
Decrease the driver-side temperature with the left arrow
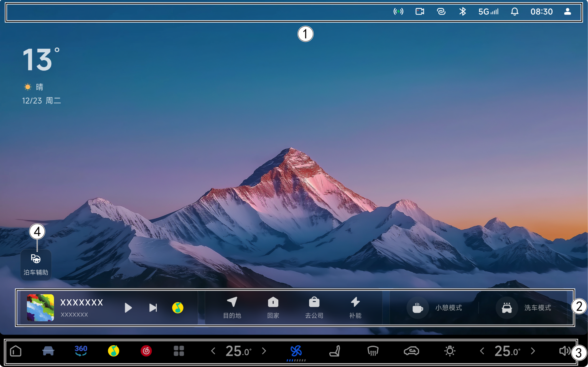(x=213, y=351)
